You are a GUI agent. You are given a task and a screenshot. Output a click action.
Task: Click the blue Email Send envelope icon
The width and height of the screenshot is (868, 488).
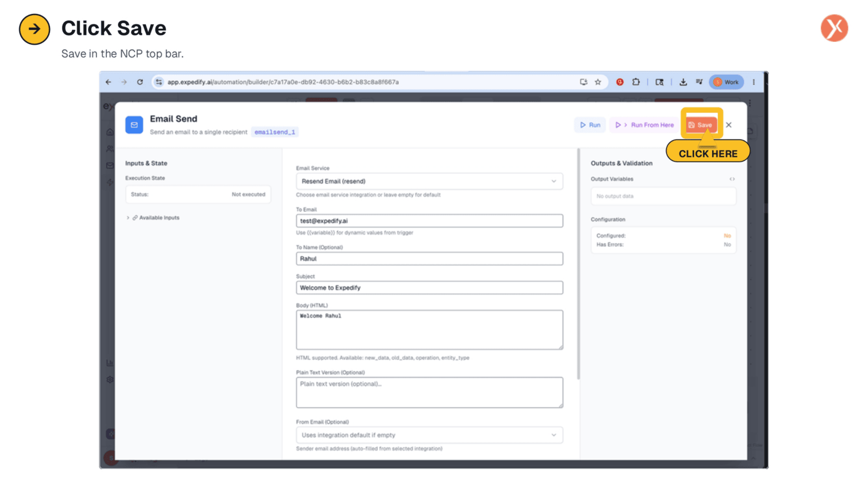pyautogui.click(x=134, y=125)
